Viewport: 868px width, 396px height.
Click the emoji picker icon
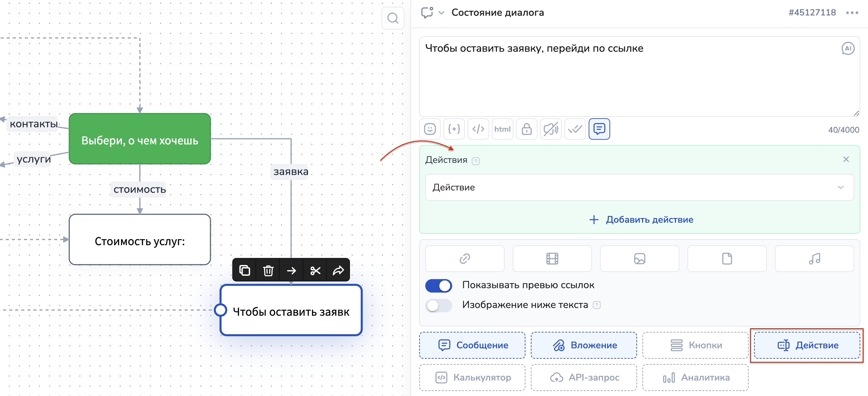point(430,129)
